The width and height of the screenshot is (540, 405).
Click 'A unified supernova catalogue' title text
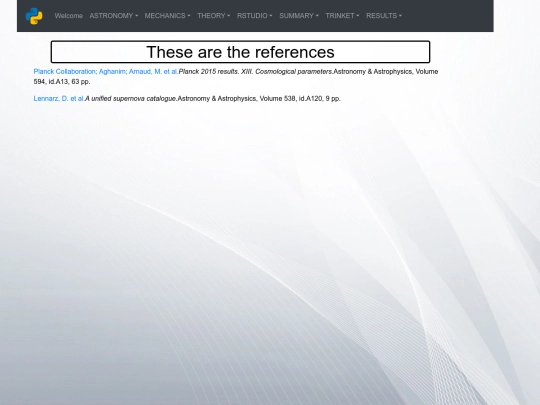(131, 98)
